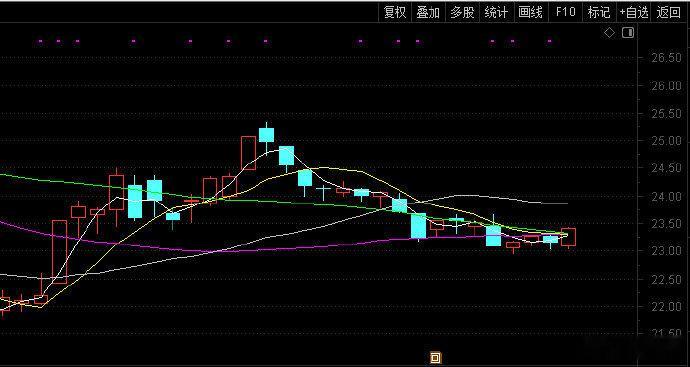The image size is (690, 367).
Task: Toggle the side panel split icon
Action: (x=628, y=33)
